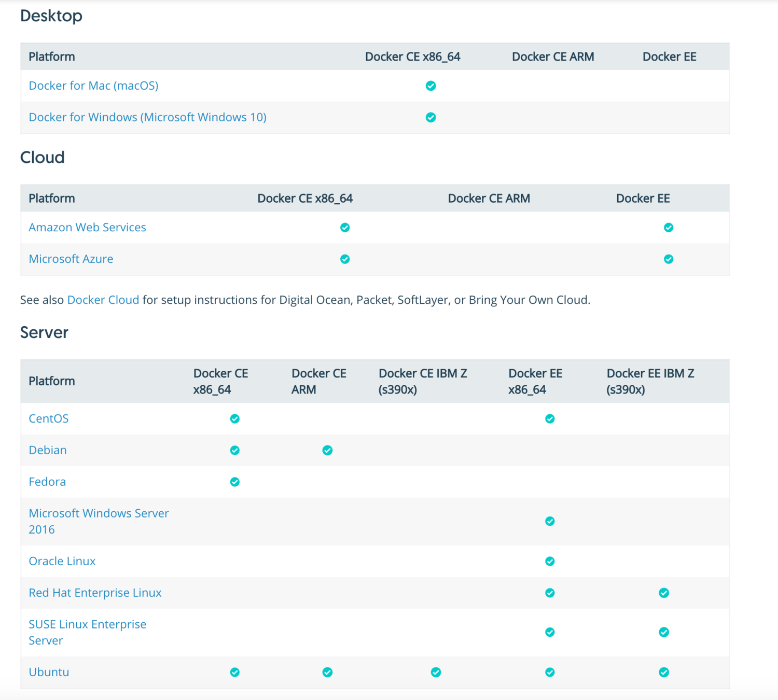Image resolution: width=778 pixels, height=700 pixels.
Task: Click the Oracle Linux row checkmark
Action: [x=550, y=561]
